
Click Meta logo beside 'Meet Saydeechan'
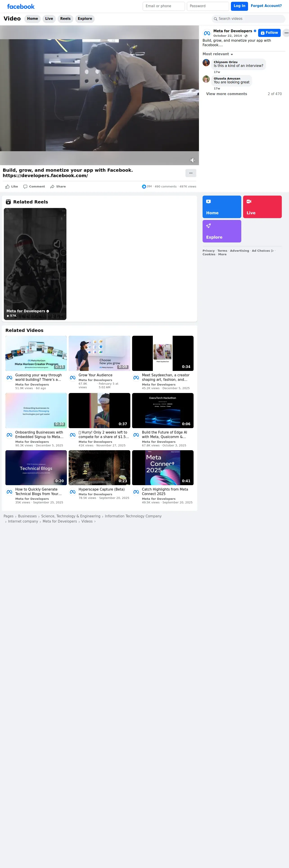(x=136, y=378)
